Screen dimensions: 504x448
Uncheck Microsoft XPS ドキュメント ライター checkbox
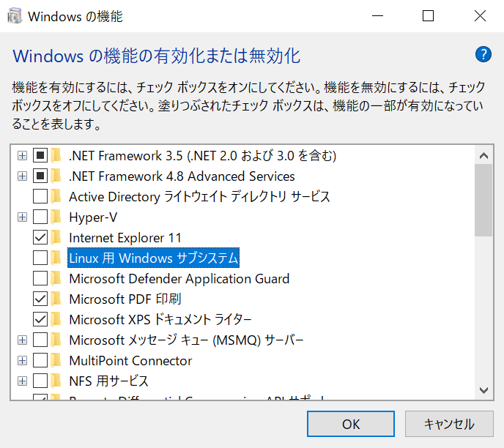pyautogui.click(x=40, y=320)
